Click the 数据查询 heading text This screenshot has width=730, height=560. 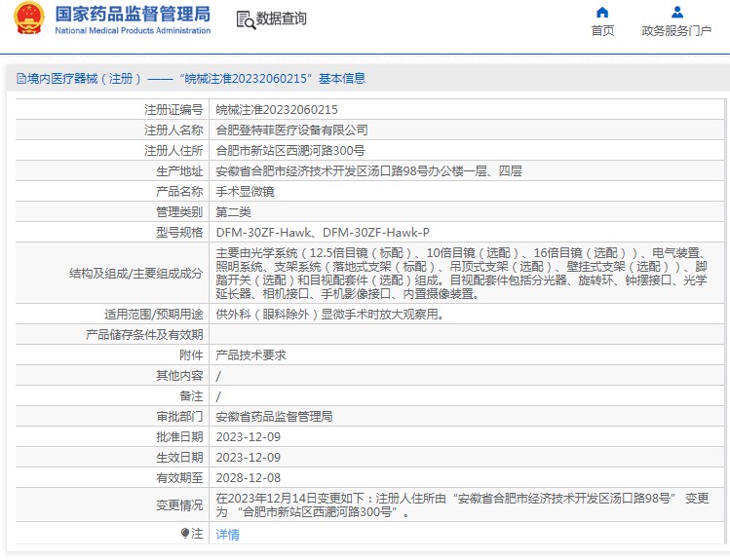coord(281,19)
